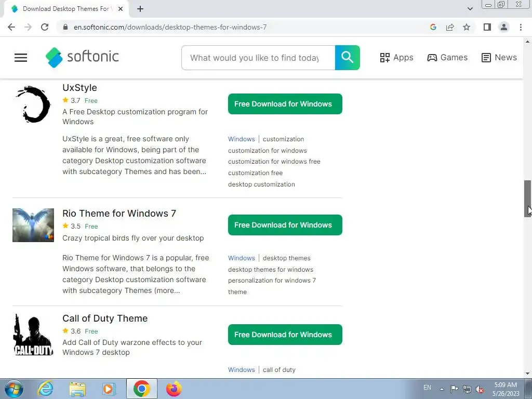Click the page vertical scrollbar thumb
This screenshot has height=399, width=532.
(528, 198)
